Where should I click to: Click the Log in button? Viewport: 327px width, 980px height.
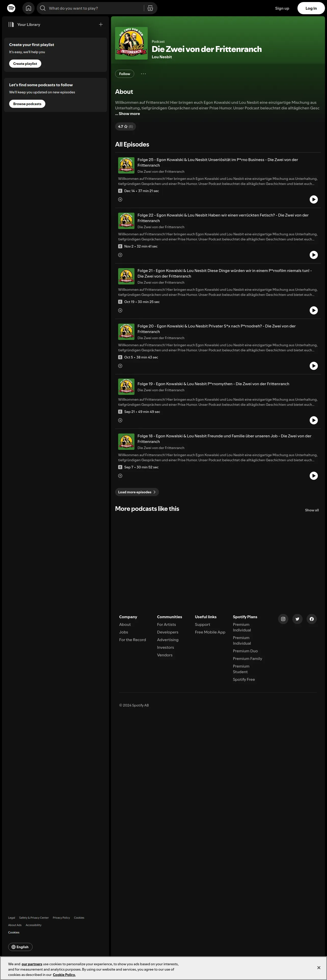(311, 8)
